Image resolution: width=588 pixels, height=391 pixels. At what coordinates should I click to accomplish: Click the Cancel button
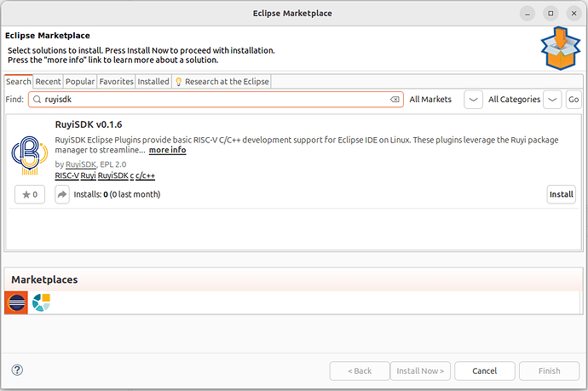(x=485, y=371)
